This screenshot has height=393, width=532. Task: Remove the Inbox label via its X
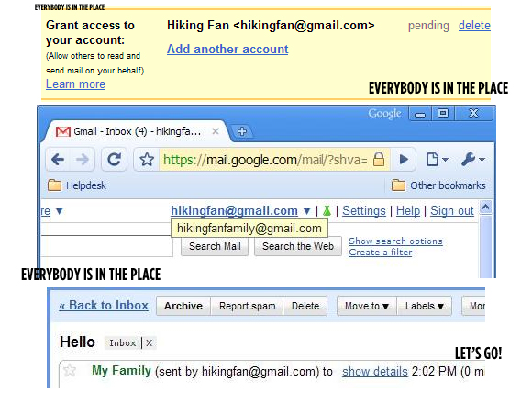[x=149, y=343]
